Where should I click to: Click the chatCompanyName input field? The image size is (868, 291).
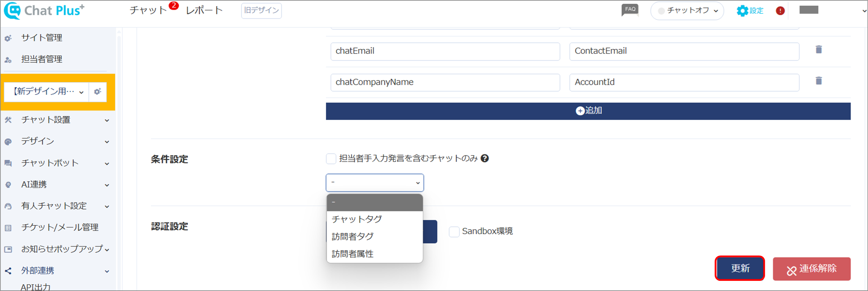pyautogui.click(x=445, y=83)
